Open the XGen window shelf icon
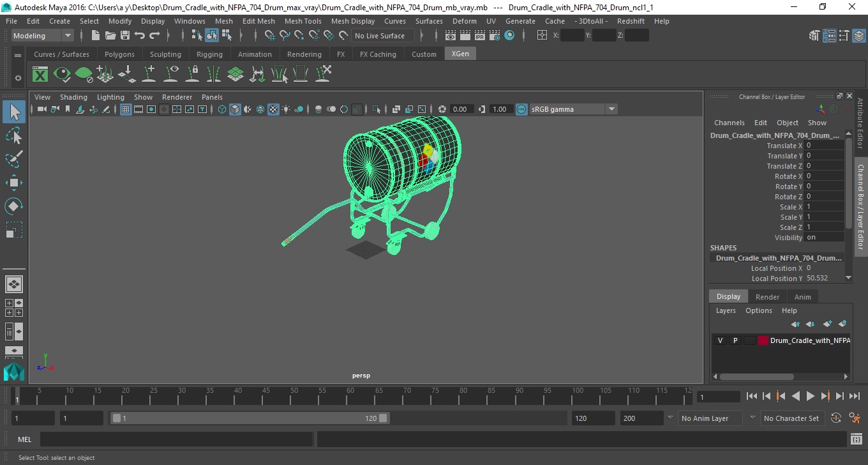The width and height of the screenshot is (868, 465). click(x=40, y=75)
